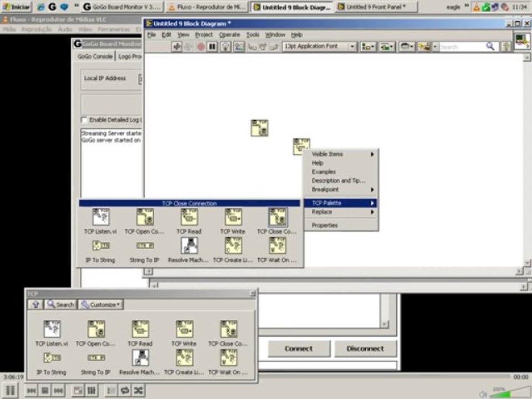The image size is (532, 399).
Task: Toggle Highlight Execution light bulb
Action: [226, 47]
